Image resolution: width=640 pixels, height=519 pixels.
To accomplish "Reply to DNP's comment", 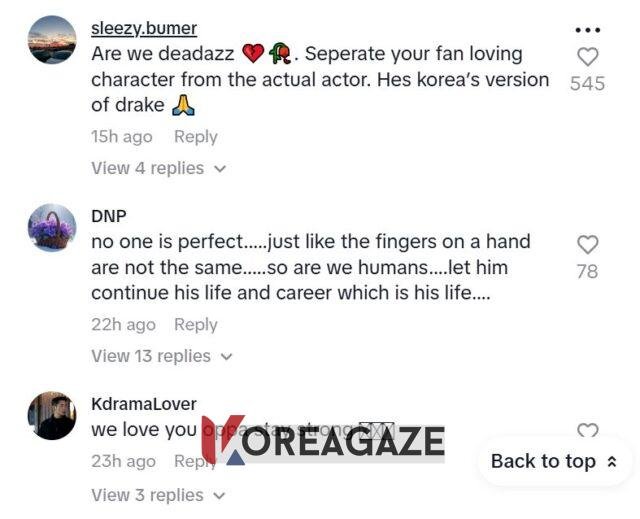I will tap(195, 324).
